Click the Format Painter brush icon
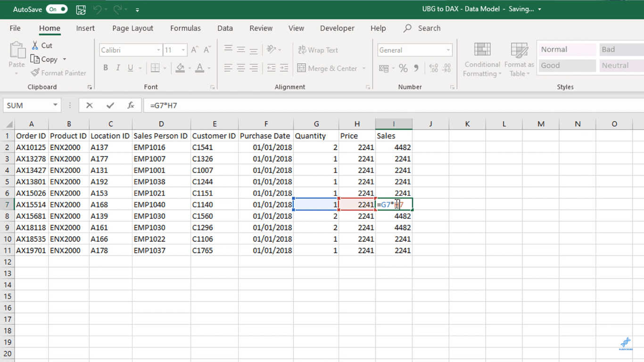This screenshot has height=362, width=644. pyautogui.click(x=35, y=73)
